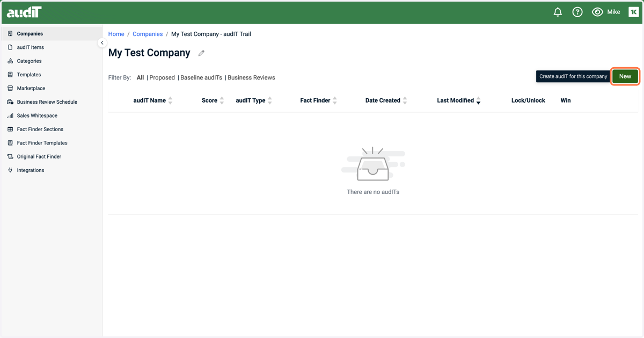The width and height of the screenshot is (644, 338).
Task: Sort by Last Modified column arrows
Action: [478, 100]
